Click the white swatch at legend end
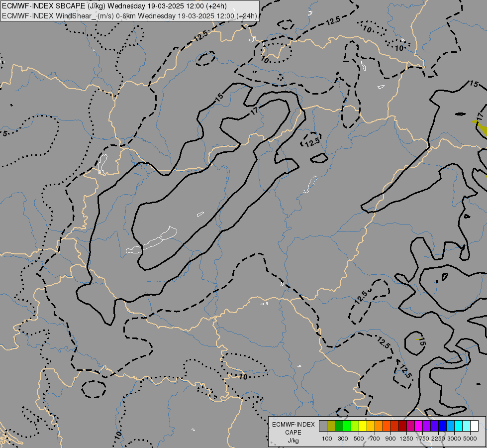 pos(474,426)
